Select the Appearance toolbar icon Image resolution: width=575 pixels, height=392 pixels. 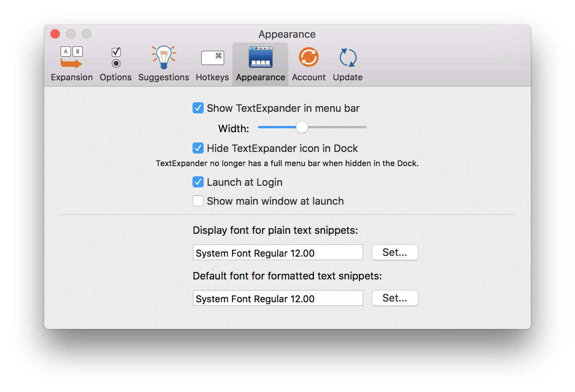point(261,64)
